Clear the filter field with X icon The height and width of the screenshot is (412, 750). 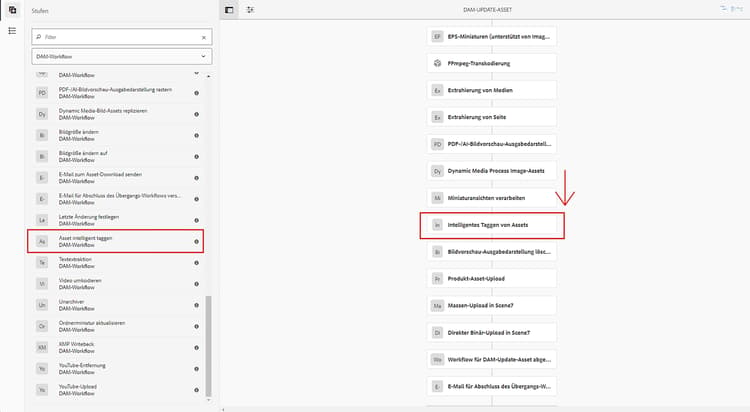tap(204, 37)
